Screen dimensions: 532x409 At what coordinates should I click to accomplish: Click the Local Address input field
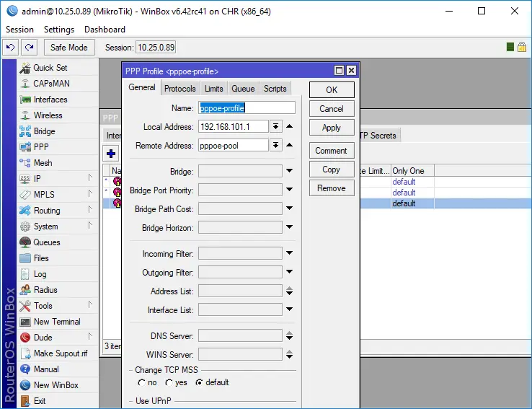[234, 127]
